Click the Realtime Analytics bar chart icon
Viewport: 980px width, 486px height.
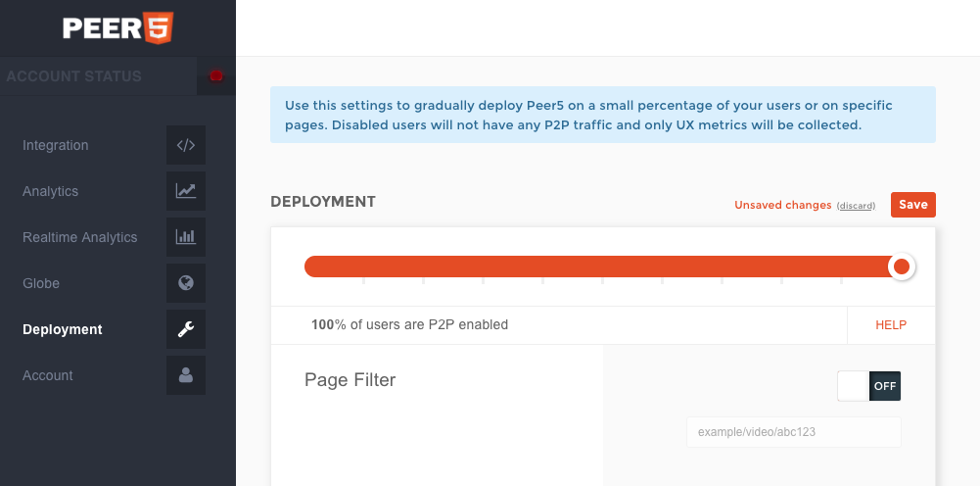[x=186, y=237]
